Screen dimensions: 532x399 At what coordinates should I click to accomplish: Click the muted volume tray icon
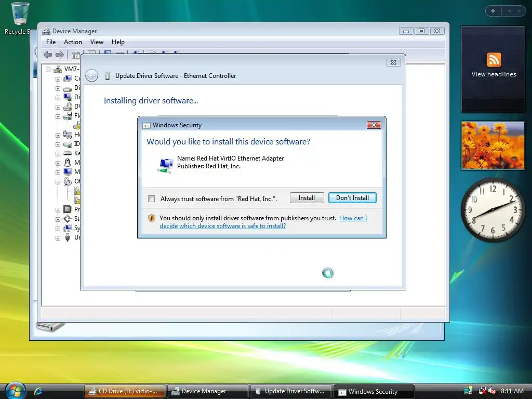coord(491,391)
